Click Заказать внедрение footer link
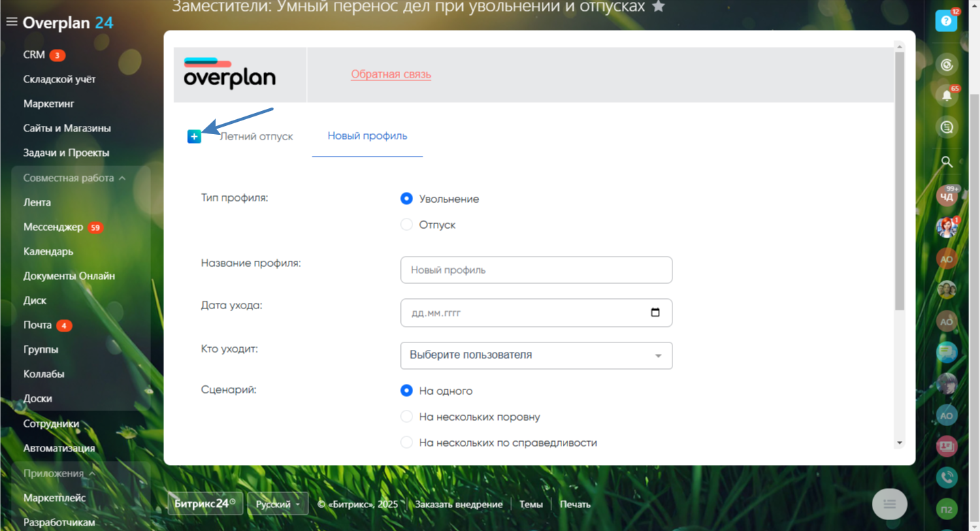The height and width of the screenshot is (531, 980). (459, 504)
